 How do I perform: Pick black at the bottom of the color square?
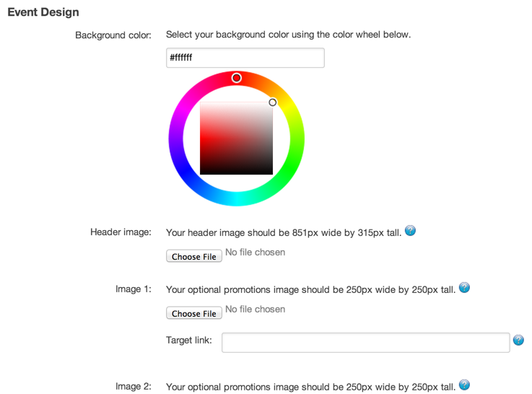tap(237, 172)
